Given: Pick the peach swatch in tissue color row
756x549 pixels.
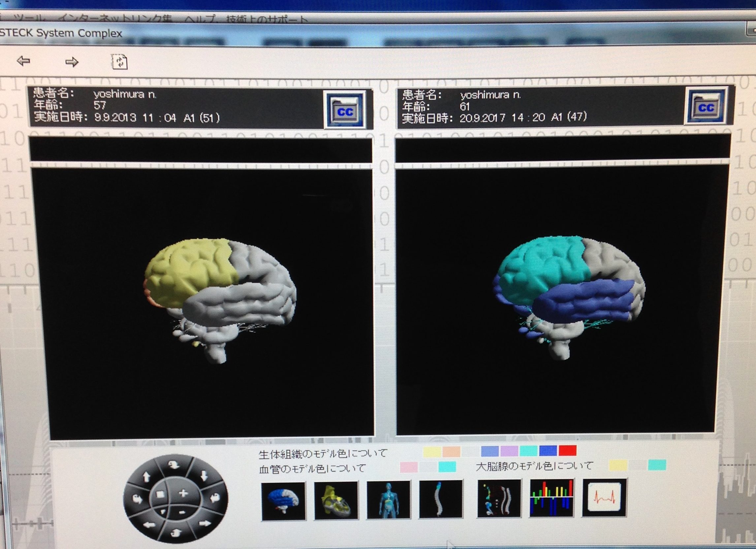Looking at the screenshot, I should pyautogui.click(x=451, y=452).
